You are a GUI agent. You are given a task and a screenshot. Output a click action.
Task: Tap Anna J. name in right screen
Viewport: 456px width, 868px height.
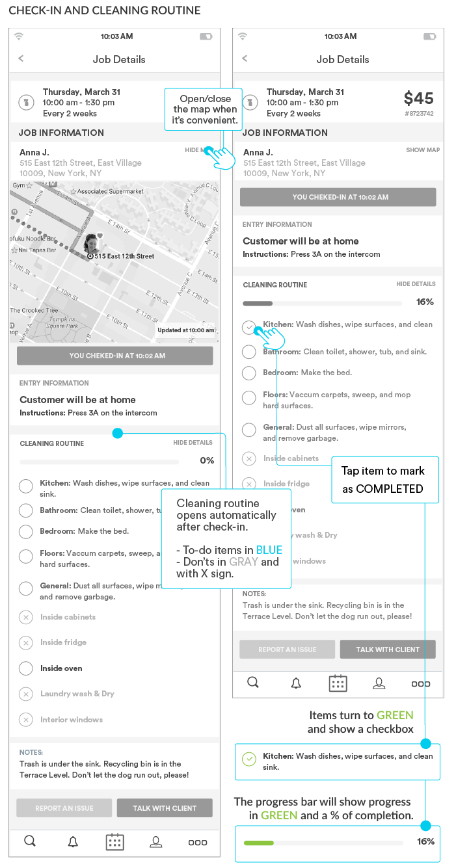point(258,152)
